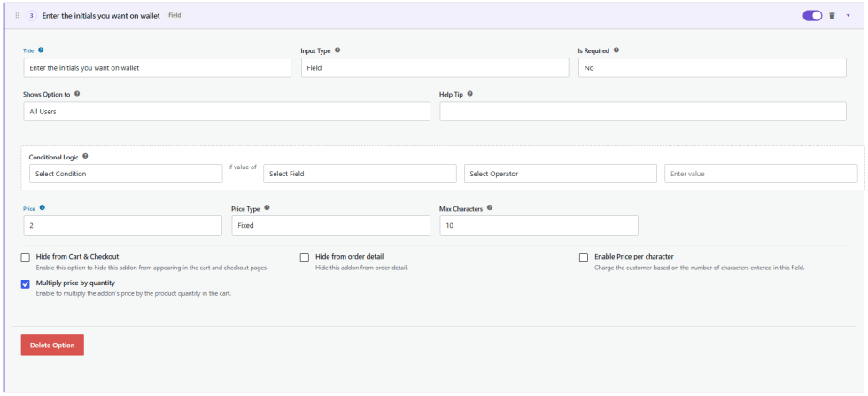Uncheck Multiply price by quantity
868x396 pixels.
click(26, 284)
